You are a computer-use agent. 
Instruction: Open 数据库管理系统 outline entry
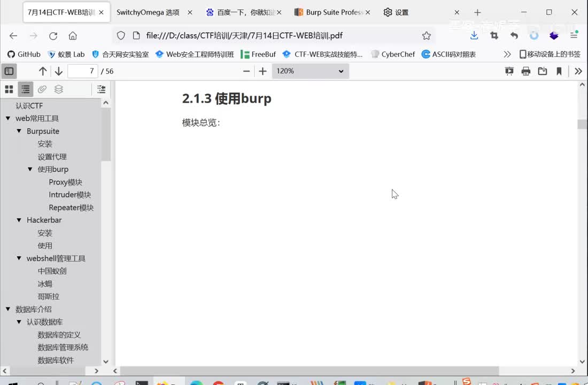(63, 348)
